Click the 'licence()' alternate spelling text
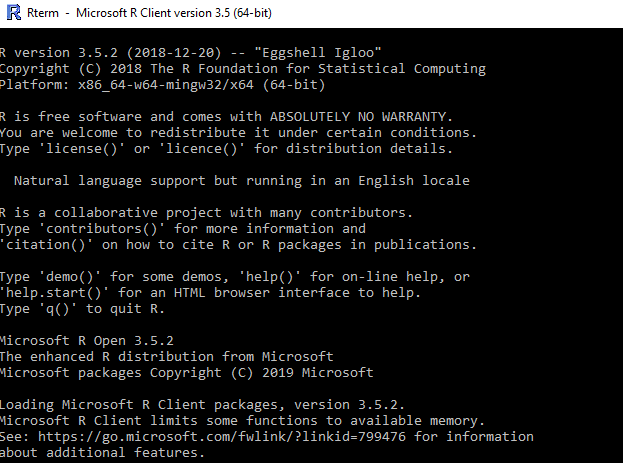The height and width of the screenshot is (463, 623). [x=202, y=149]
